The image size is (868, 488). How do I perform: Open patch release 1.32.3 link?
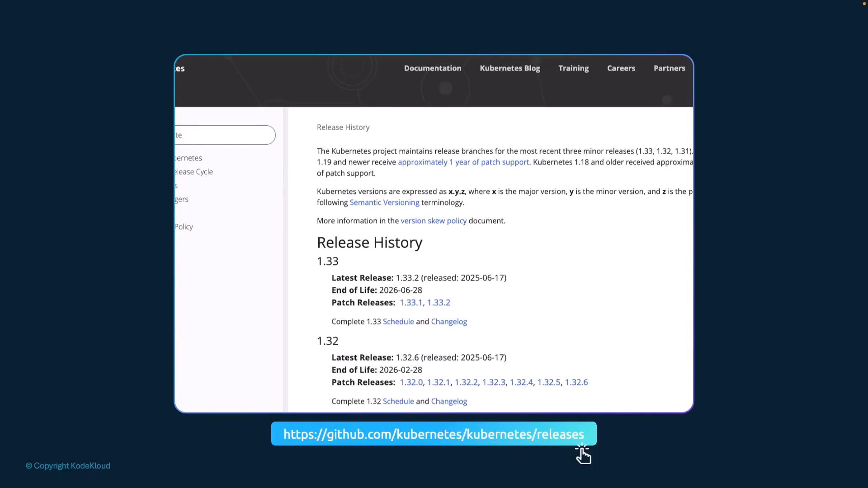click(494, 382)
